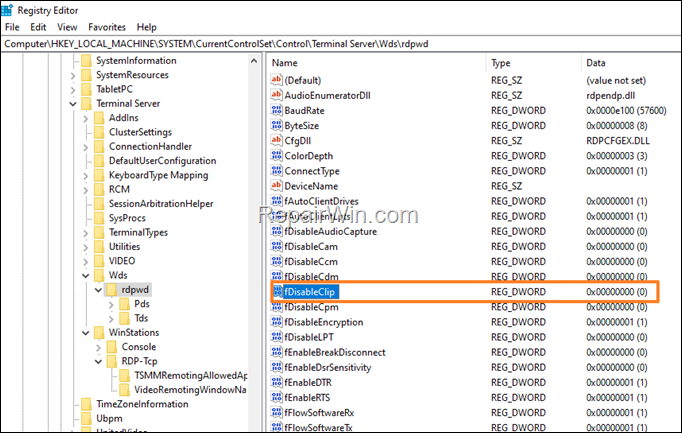Select the fDisableCdm value name
Image resolution: width=682 pixels, height=433 pixels.
tap(311, 276)
